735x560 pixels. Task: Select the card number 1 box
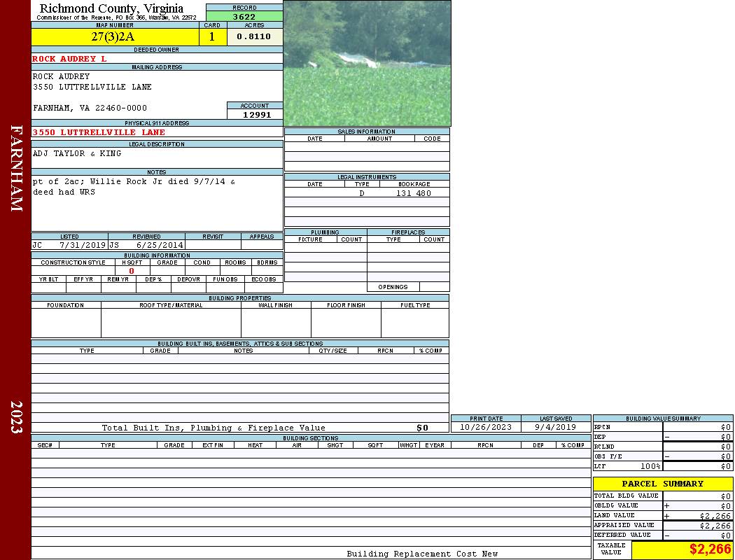212,37
